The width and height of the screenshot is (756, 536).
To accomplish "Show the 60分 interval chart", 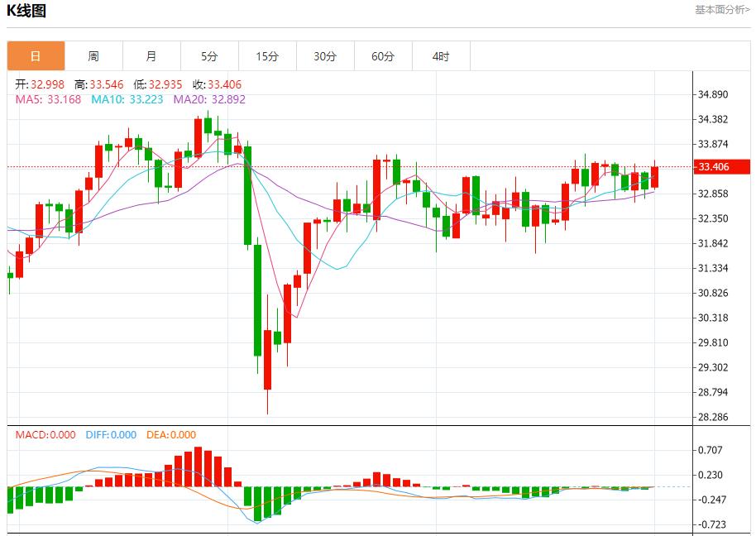I will 383,56.
